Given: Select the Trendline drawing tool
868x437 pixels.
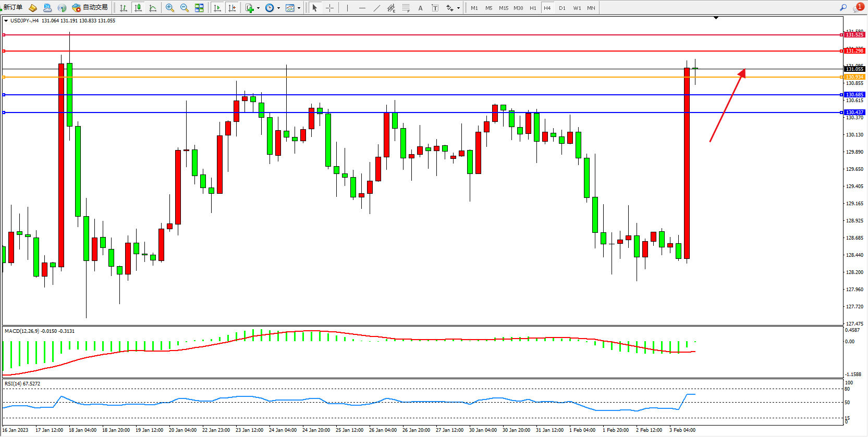Looking at the screenshot, I should click(377, 8).
